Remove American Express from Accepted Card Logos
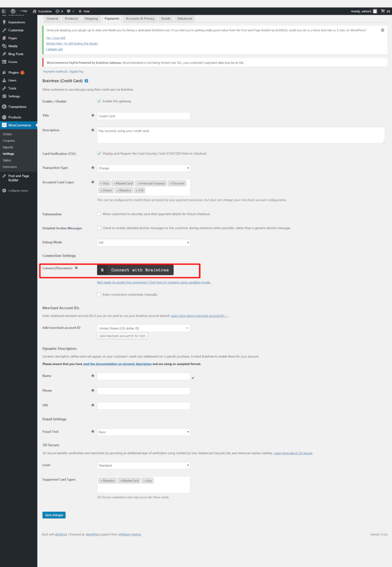Screen dimensions: 392x567 pyautogui.click(x=138, y=183)
